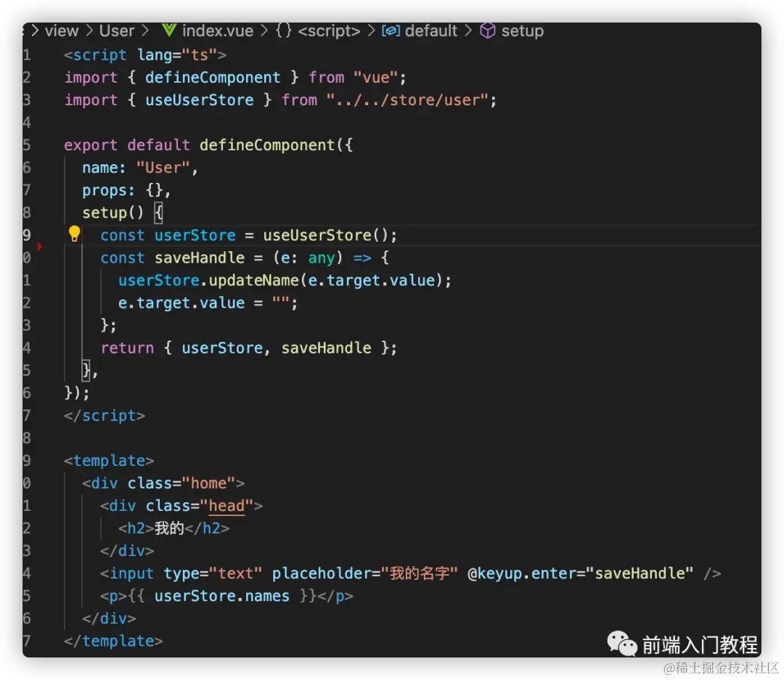The image size is (784, 680).
Task: Click lang="ts" attribute in script tag
Action: [x=177, y=55]
